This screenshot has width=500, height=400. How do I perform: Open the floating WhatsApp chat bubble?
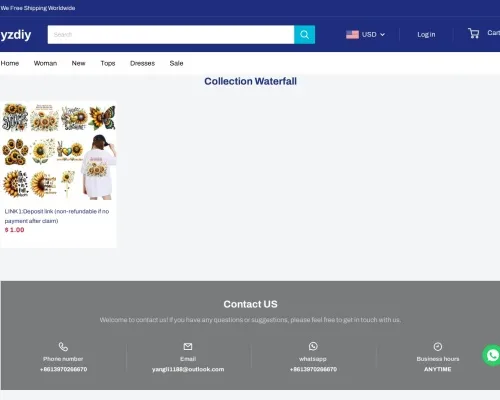point(492,355)
